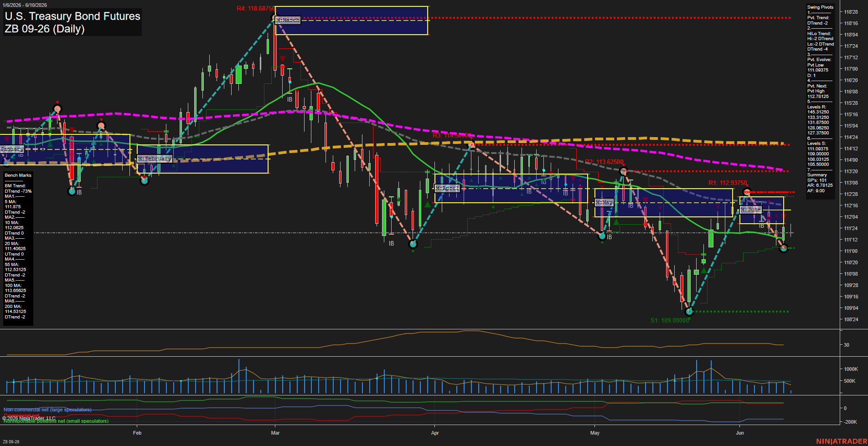Select the AF: 9.00 summary value
Image resolution: width=868 pixels, height=446 pixels.
coord(816,191)
